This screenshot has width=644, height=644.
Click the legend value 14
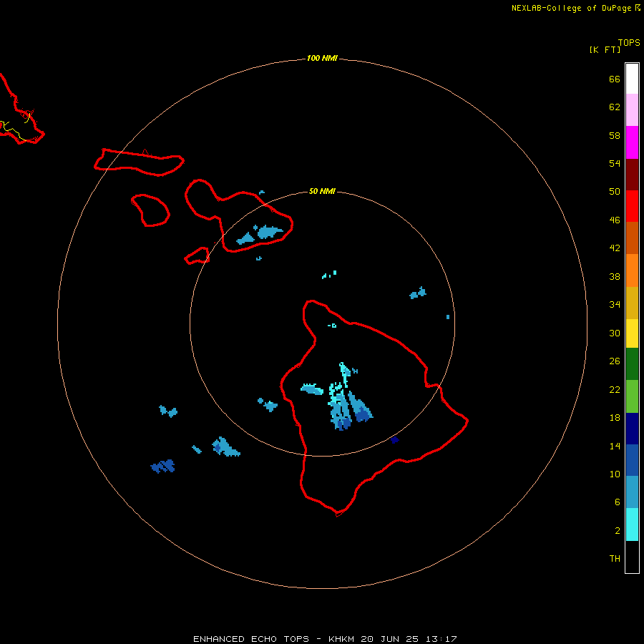(615, 446)
